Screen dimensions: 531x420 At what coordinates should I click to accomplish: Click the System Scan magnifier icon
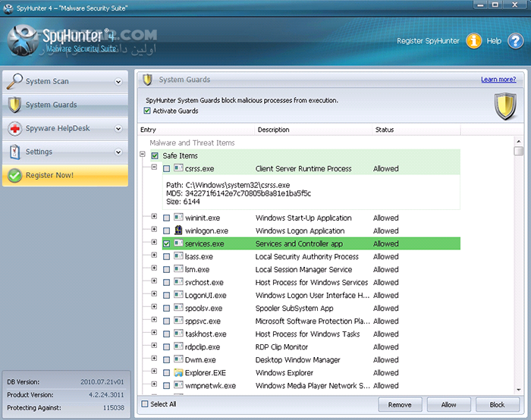[x=14, y=82]
